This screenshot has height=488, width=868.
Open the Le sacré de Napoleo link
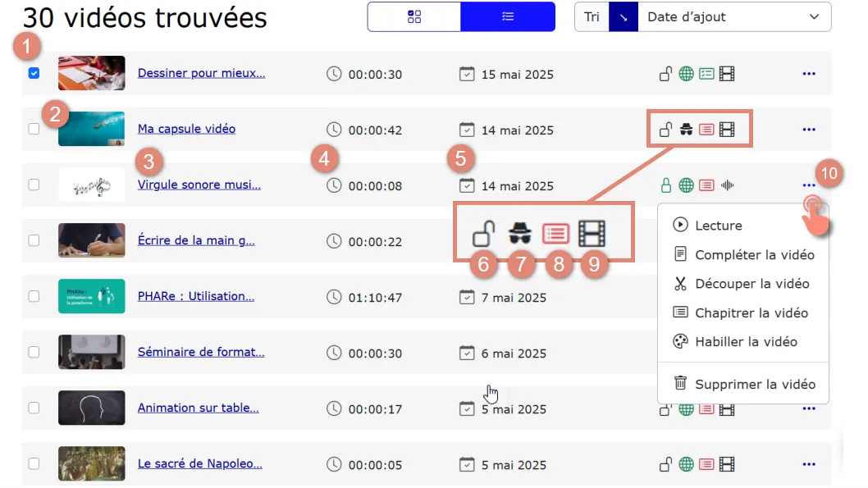(x=200, y=463)
